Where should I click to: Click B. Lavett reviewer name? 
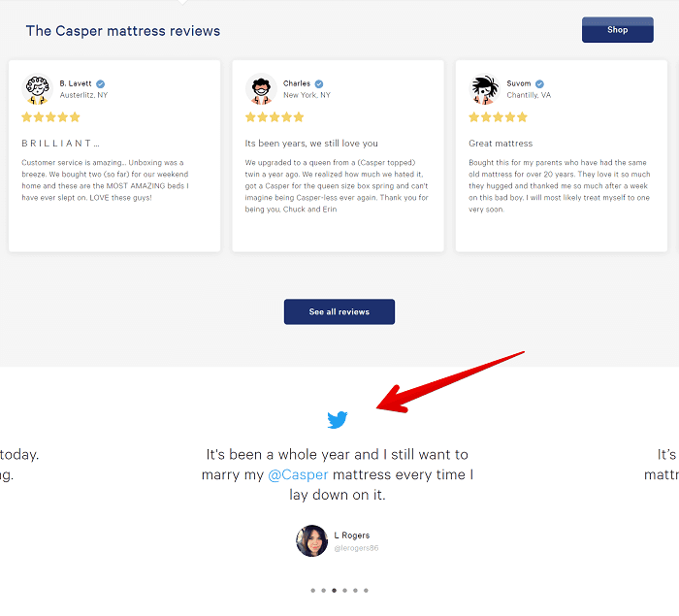(x=76, y=83)
